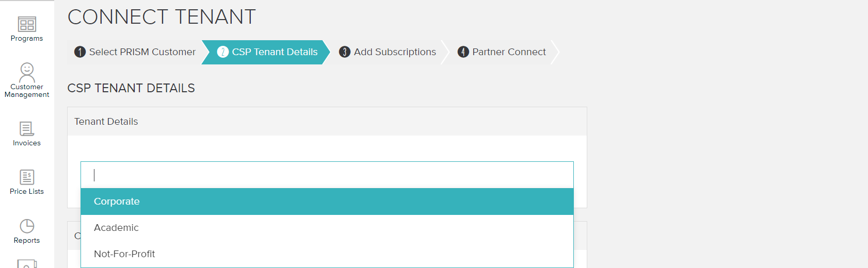Image resolution: width=868 pixels, height=268 pixels.
Task: Click the number 2 step badge
Action: pyautogui.click(x=223, y=52)
